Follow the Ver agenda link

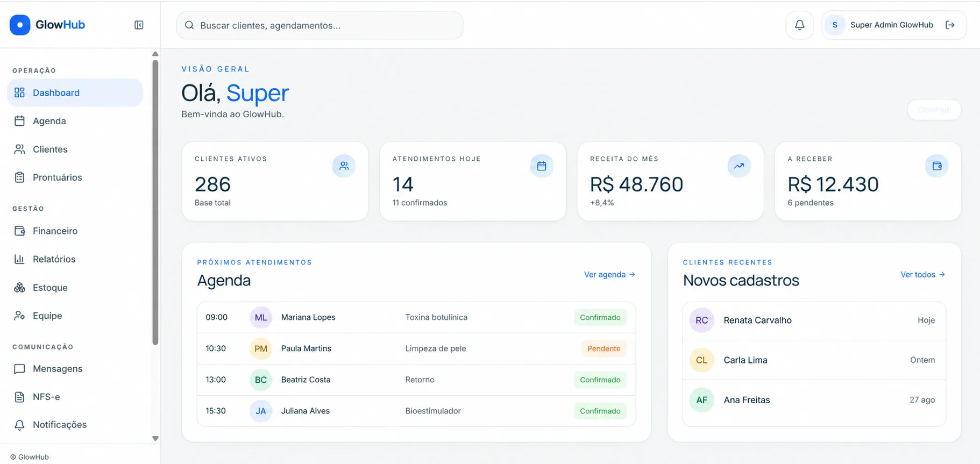(609, 274)
